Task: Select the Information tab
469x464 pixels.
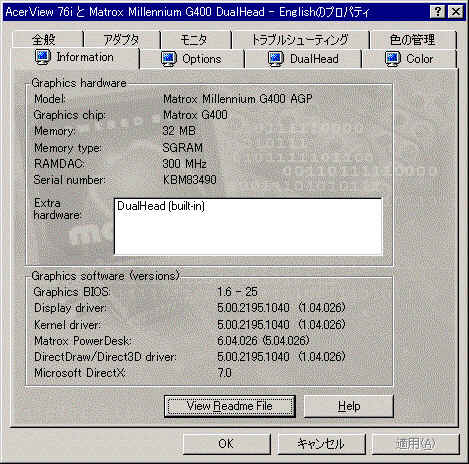Action: coord(75,57)
